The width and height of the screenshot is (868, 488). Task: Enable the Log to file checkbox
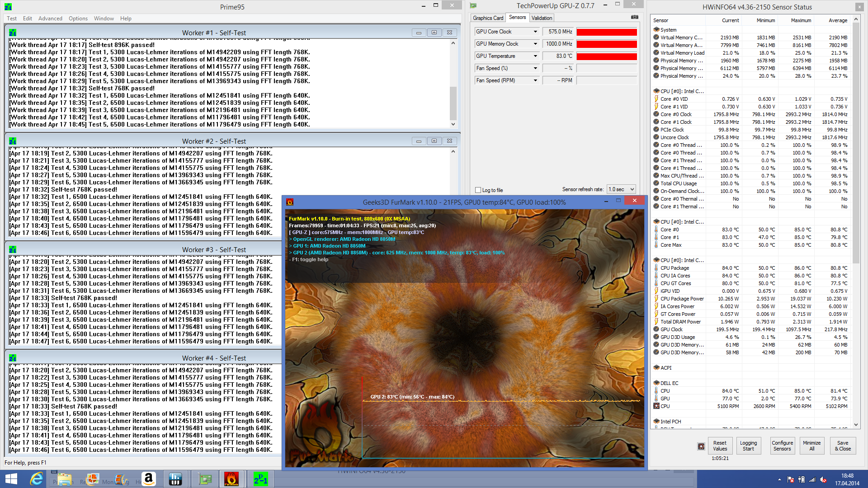click(x=478, y=190)
